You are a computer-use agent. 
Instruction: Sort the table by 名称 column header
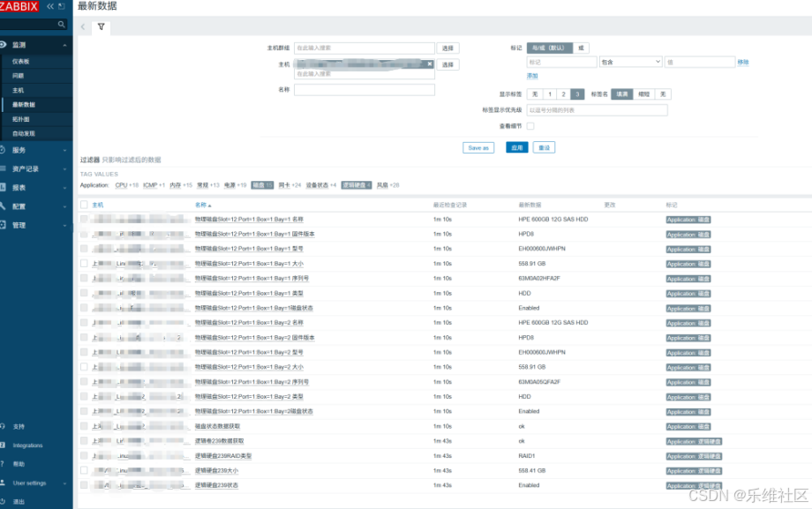[x=202, y=205]
